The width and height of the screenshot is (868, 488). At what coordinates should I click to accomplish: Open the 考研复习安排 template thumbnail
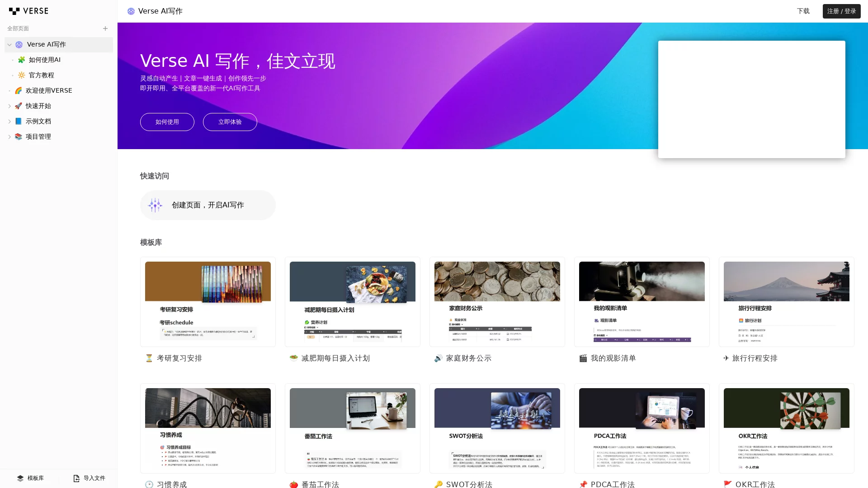(x=208, y=302)
